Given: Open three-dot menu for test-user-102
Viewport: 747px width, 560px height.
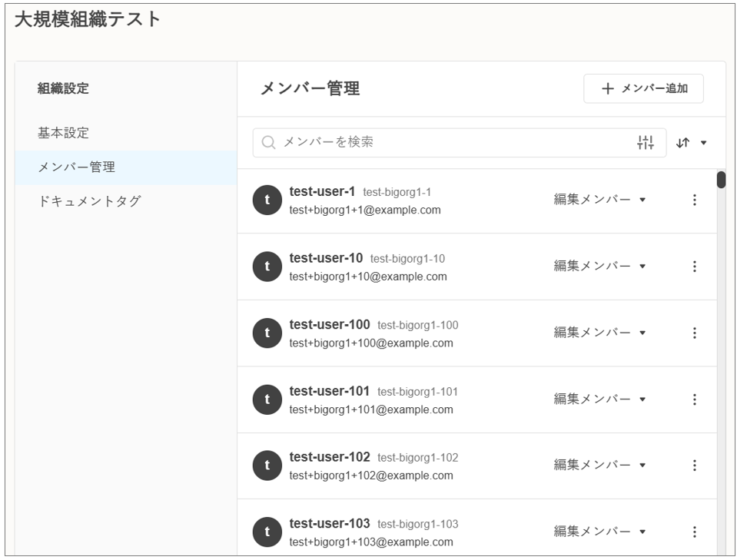Looking at the screenshot, I should pos(694,466).
